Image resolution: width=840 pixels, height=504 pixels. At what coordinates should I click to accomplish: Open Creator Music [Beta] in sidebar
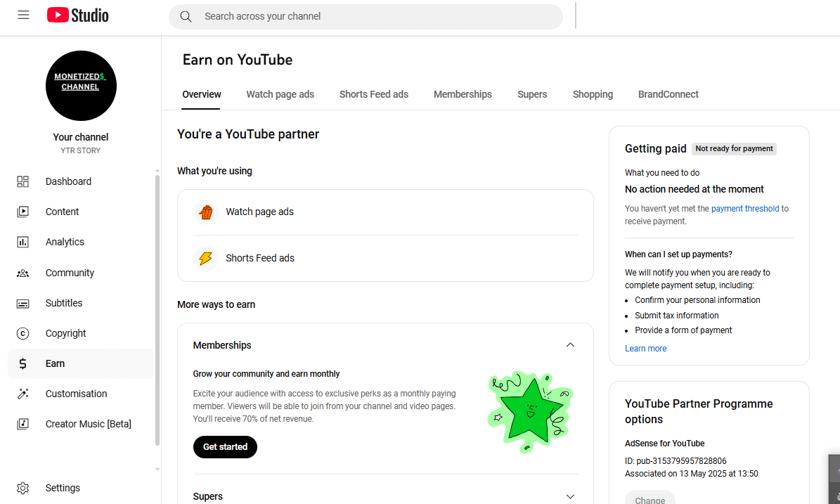coord(81,424)
